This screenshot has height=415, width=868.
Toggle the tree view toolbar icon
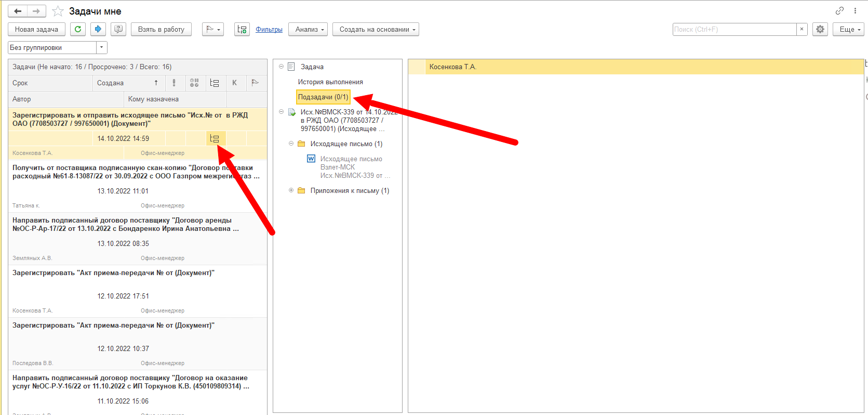tap(242, 29)
